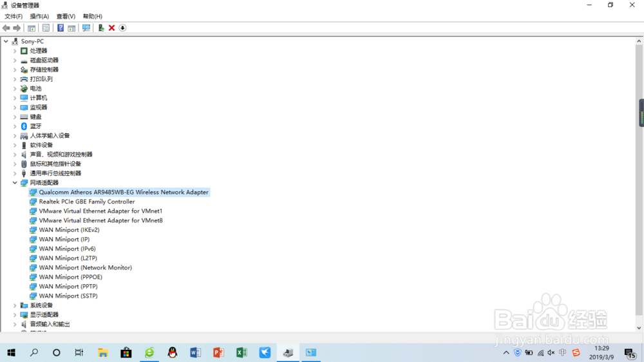Open the 帮助(H) menu
Screen dimensions: 644x362
click(92, 17)
